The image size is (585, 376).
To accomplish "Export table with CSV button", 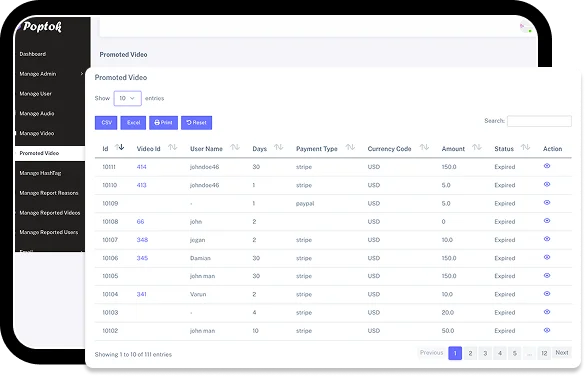I will pyautogui.click(x=106, y=123).
